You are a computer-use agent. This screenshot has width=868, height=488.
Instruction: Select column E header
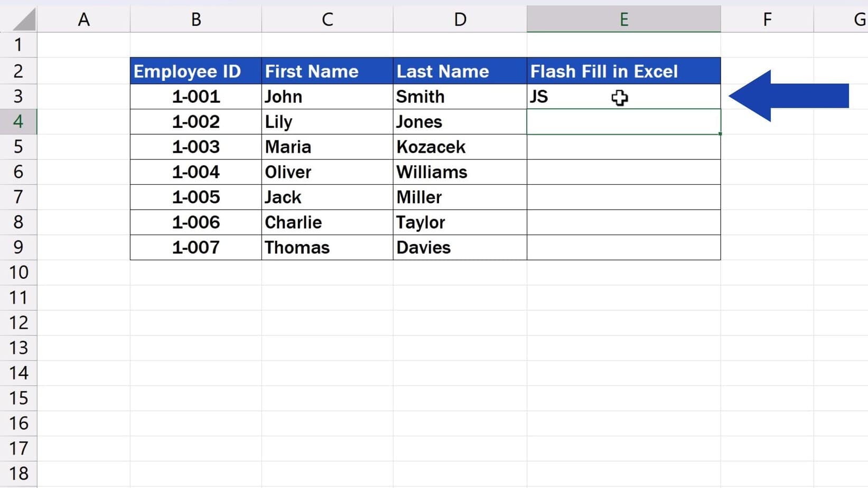pyautogui.click(x=624, y=19)
